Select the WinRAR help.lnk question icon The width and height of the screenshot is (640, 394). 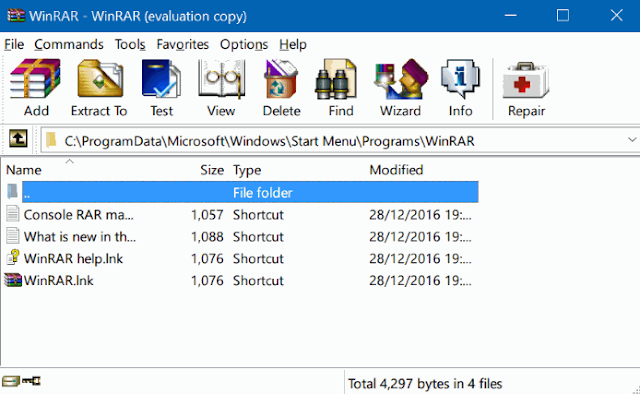point(13,258)
